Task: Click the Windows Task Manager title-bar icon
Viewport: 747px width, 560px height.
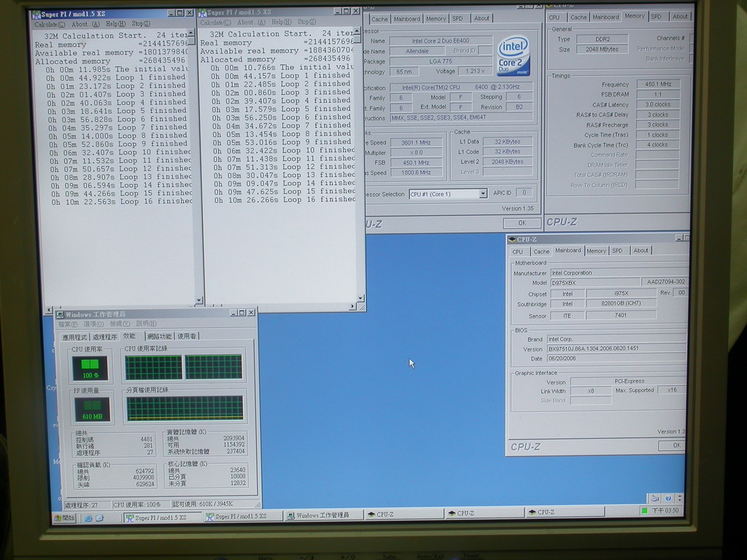Action: 60,314
